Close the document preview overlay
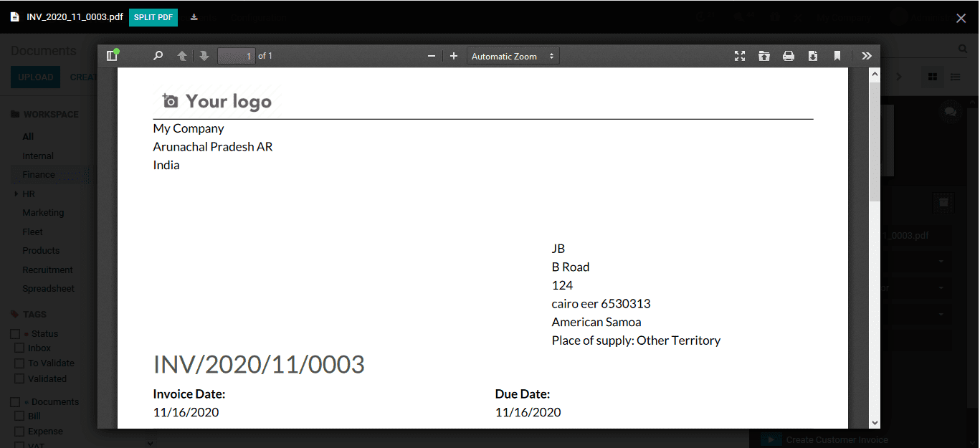 (x=961, y=18)
